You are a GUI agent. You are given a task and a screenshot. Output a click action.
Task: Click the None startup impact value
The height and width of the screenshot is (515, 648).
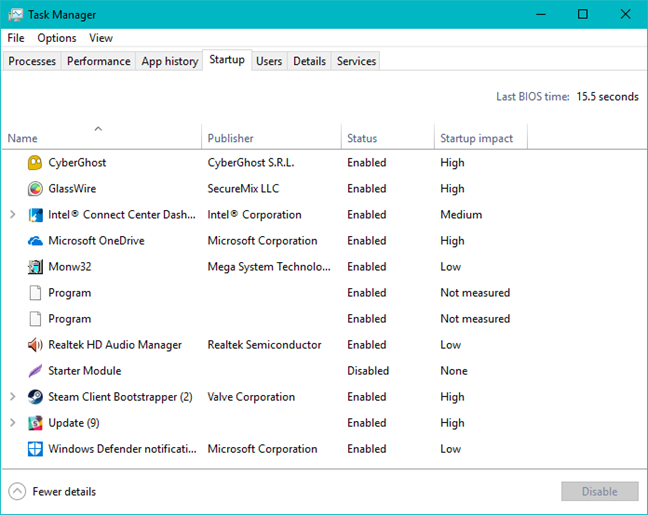pyautogui.click(x=454, y=371)
